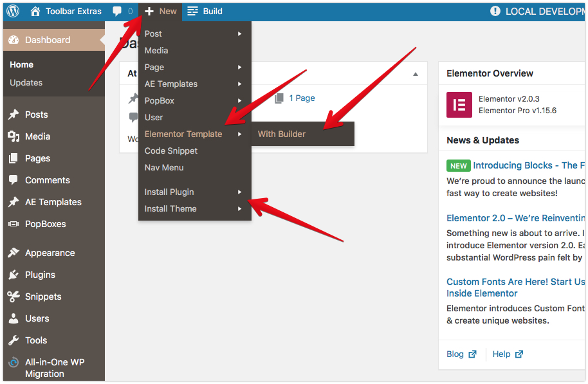Image resolution: width=588 pixels, height=384 pixels.
Task: Open the Build toolbar menu
Action: pos(205,11)
